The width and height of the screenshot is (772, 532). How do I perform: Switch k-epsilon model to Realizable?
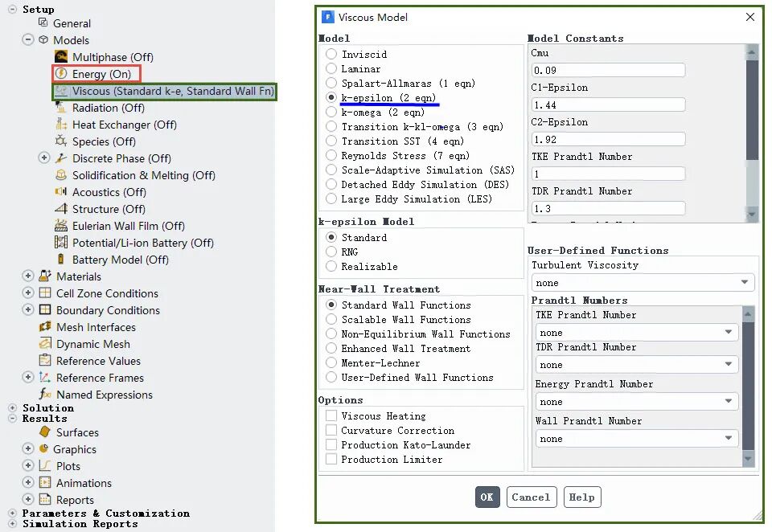tap(331, 266)
